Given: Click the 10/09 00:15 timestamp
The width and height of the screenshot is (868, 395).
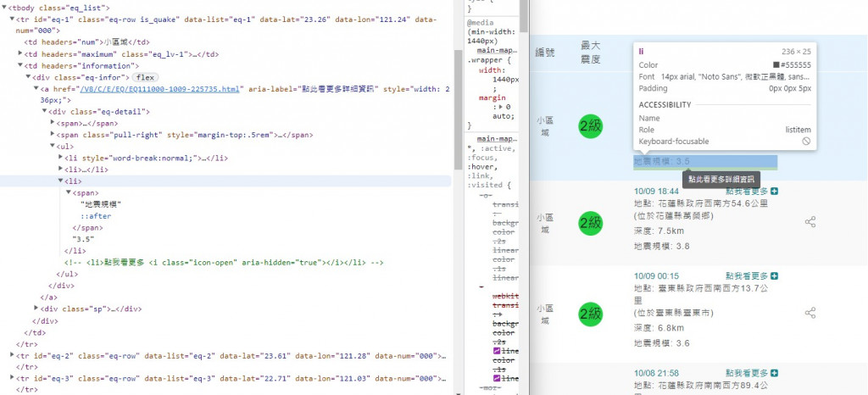Looking at the screenshot, I should click(x=657, y=276).
